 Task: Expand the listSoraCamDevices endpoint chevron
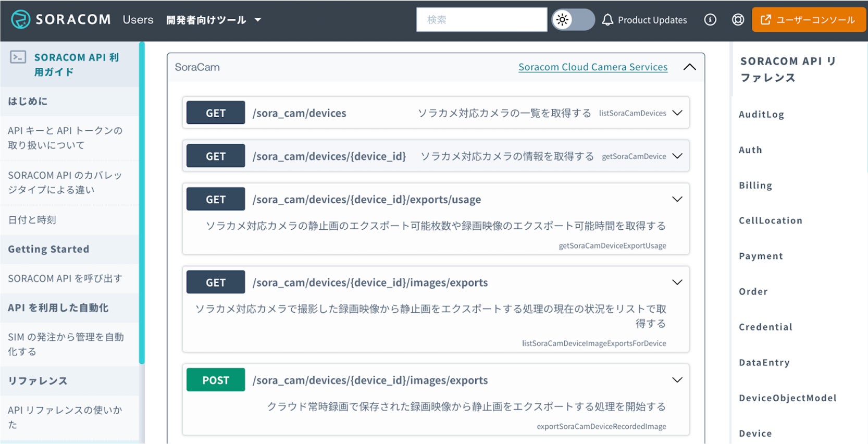pyautogui.click(x=677, y=113)
